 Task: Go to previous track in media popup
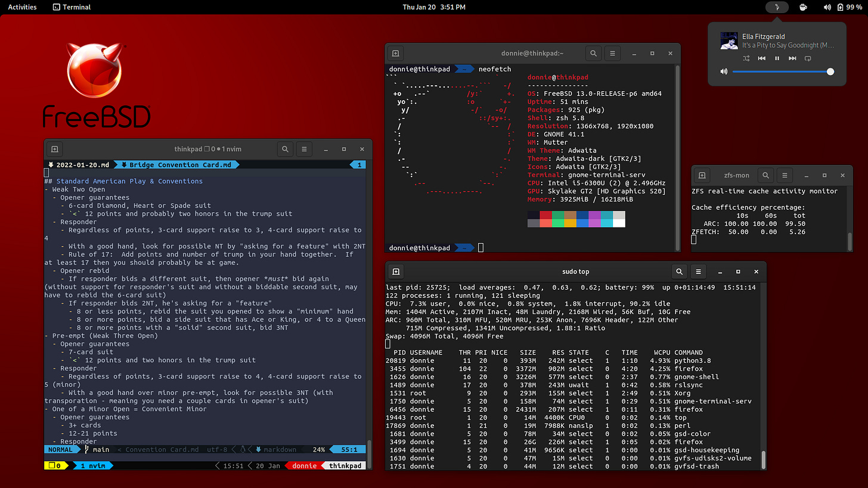(x=761, y=58)
